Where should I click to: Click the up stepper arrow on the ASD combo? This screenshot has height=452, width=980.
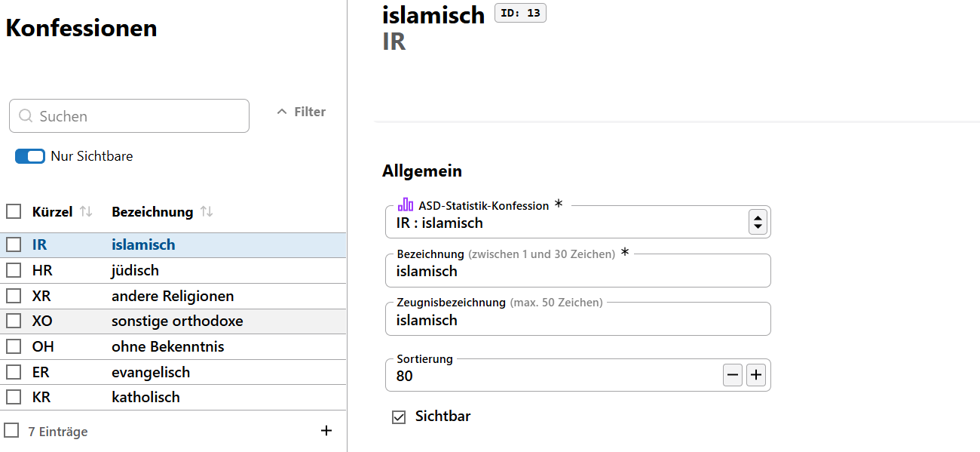pos(757,217)
